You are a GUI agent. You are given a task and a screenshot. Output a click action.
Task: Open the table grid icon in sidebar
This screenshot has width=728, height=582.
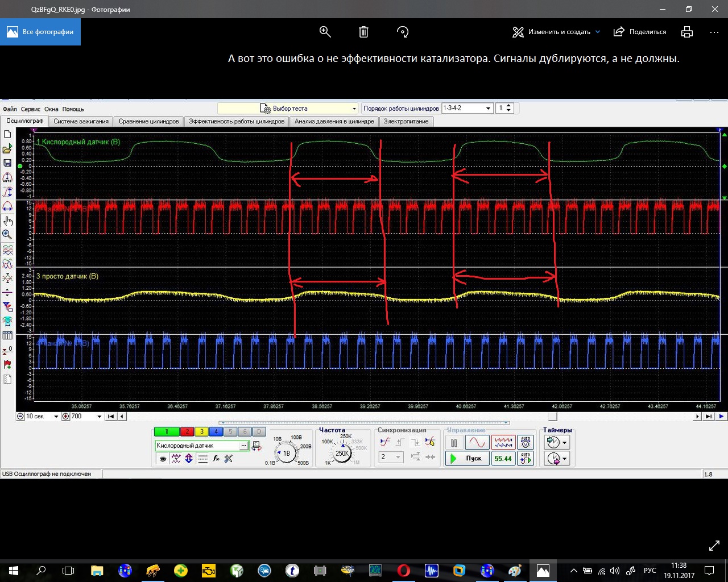tap(7, 335)
